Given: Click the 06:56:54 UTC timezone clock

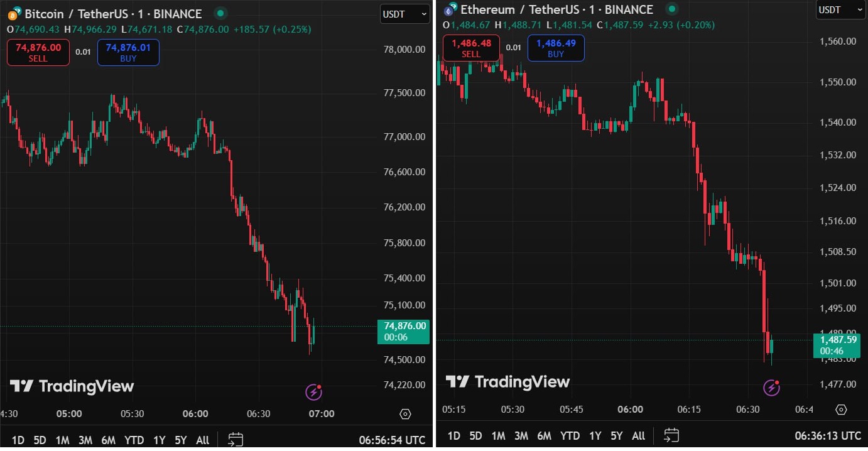Looking at the screenshot, I should (392, 440).
